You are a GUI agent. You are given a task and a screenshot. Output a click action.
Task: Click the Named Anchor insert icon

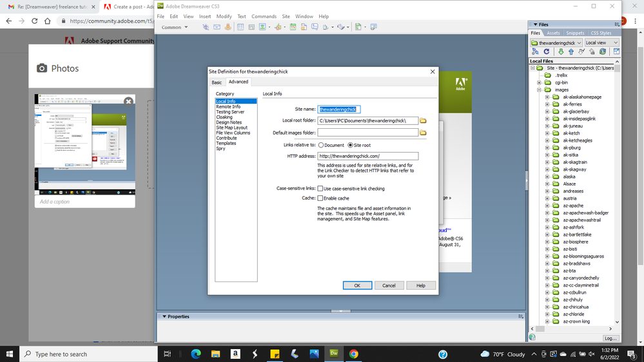(228, 27)
